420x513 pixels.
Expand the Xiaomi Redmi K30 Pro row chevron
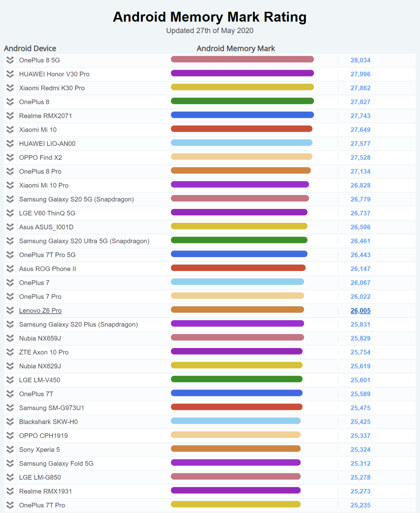[x=10, y=88]
